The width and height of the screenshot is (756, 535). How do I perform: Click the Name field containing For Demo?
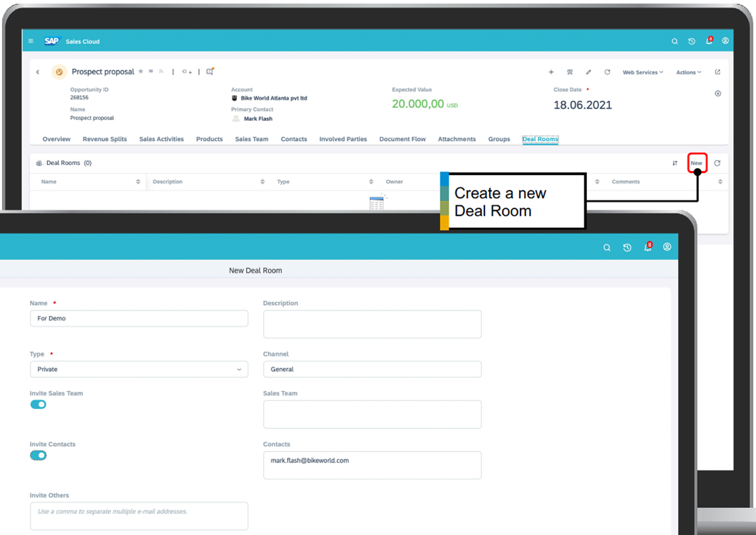(139, 318)
